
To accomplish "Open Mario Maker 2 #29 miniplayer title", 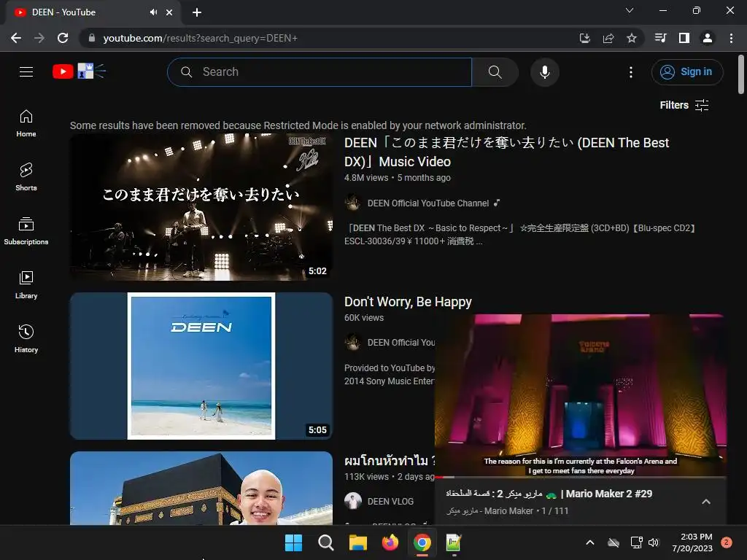I will 549,494.
